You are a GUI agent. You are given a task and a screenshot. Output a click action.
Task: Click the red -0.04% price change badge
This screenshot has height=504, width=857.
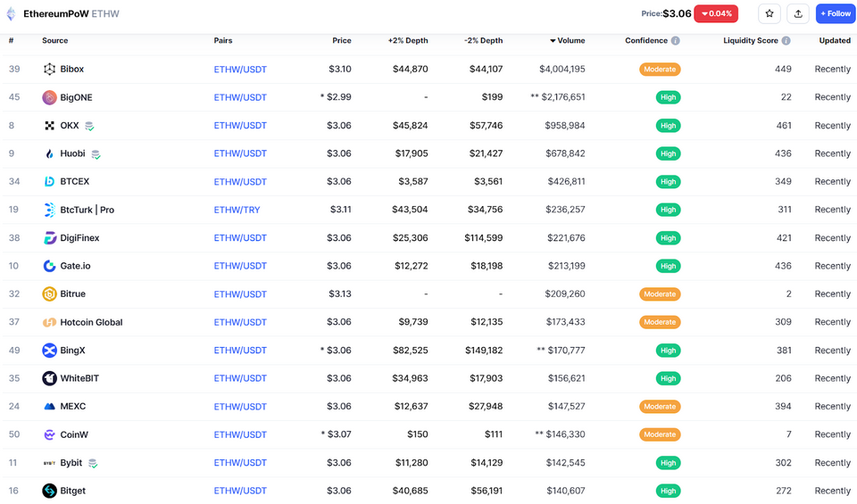click(716, 13)
